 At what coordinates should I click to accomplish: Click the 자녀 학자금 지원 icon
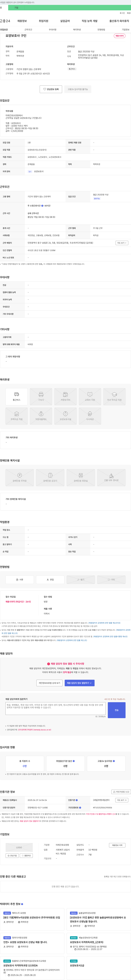114,396
